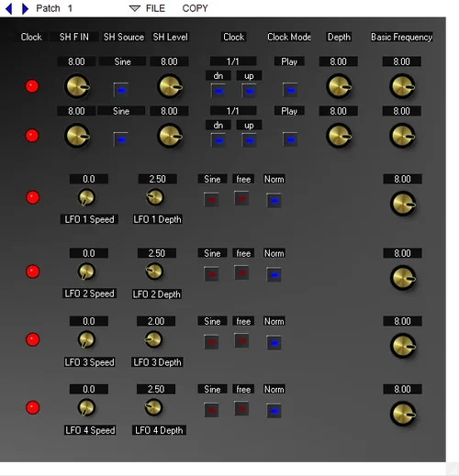
Task: Toggle LFO 2 Norm button
Action: pyautogui.click(x=274, y=275)
